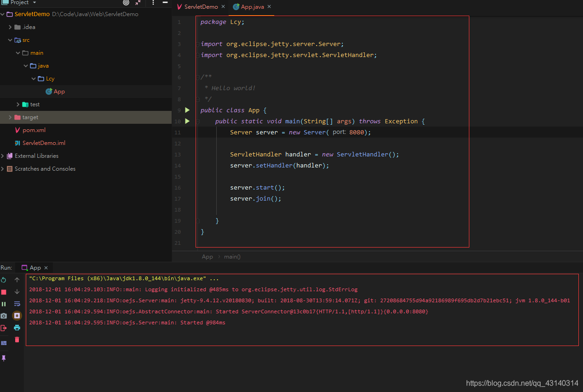Click the camera thread dump icon
The width and height of the screenshot is (583, 392).
coord(4,316)
